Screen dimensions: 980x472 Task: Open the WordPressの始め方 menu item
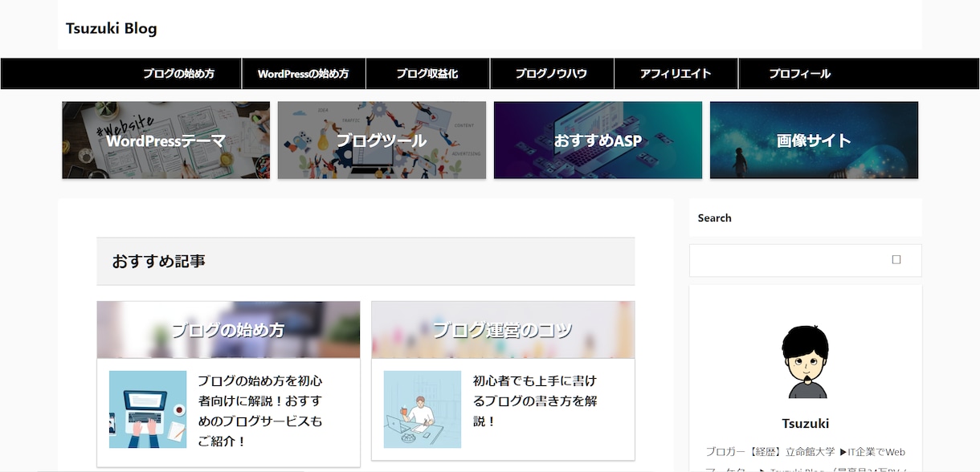(x=304, y=74)
